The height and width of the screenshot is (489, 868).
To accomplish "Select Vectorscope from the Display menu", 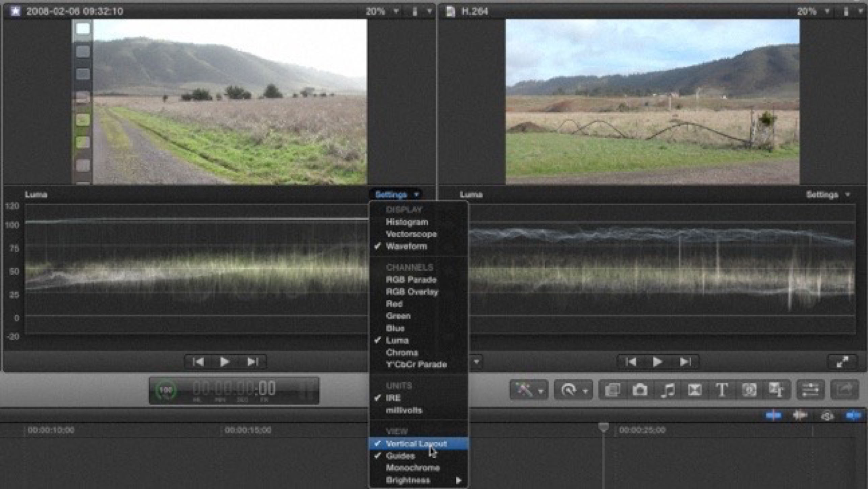I will 411,234.
